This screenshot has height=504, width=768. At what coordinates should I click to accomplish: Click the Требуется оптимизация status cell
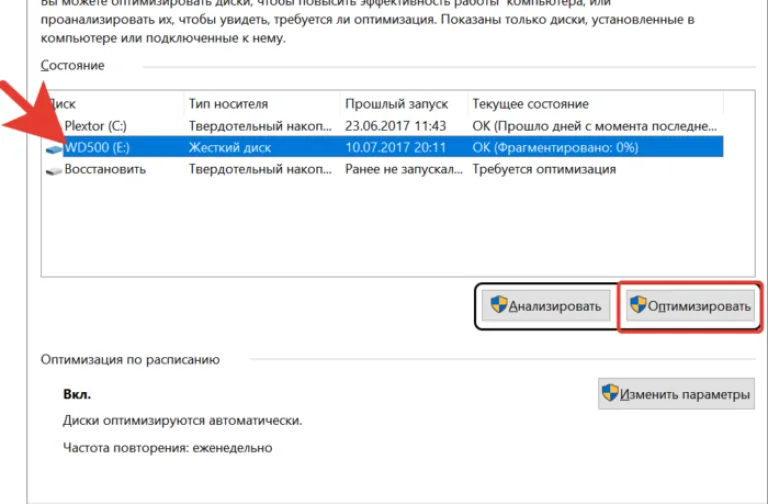(x=544, y=169)
